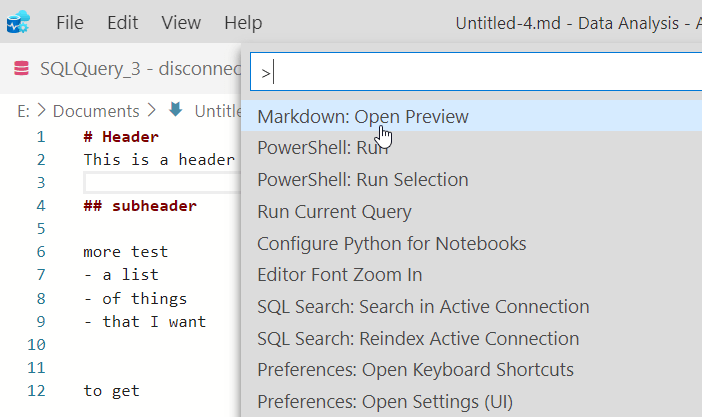Screen dimensions: 702x417
Task: Select Markdown: Open Preview command
Action: [x=363, y=116]
